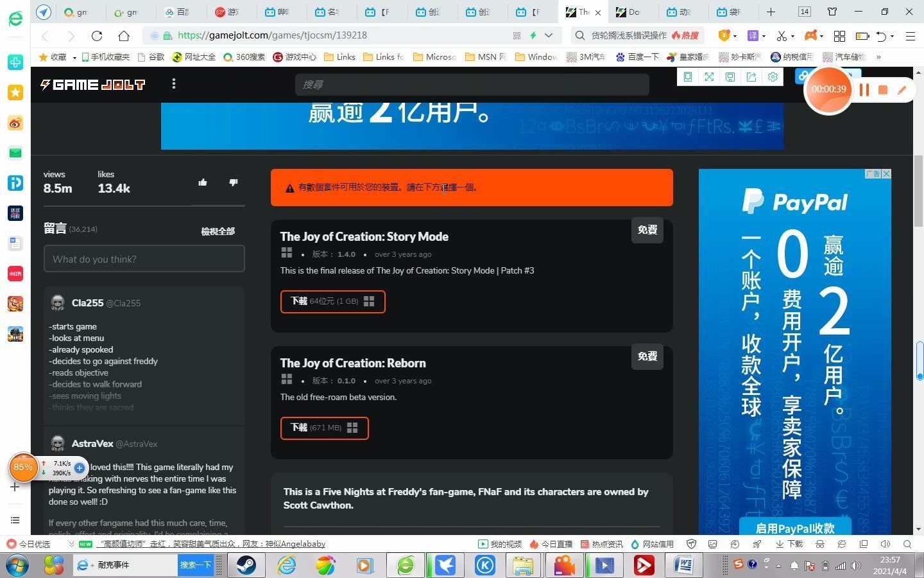This screenshot has width=924, height=578.
Task: Open the Links bookmark folder
Action: (340, 57)
